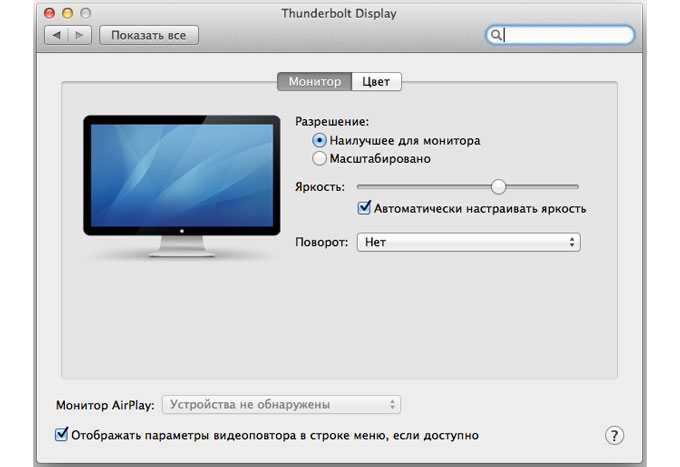Select the Наилучшее для монитора radio option
The height and width of the screenshot is (467, 680).
[x=319, y=140]
